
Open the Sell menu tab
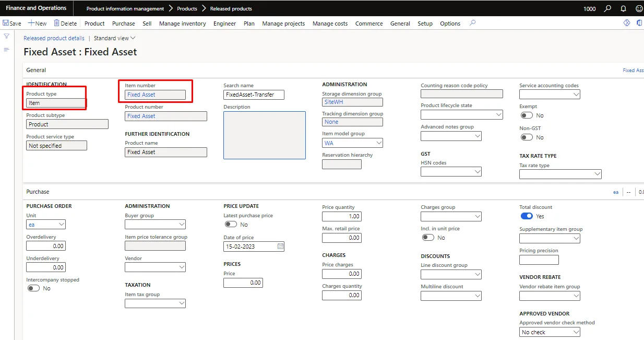[x=147, y=24]
